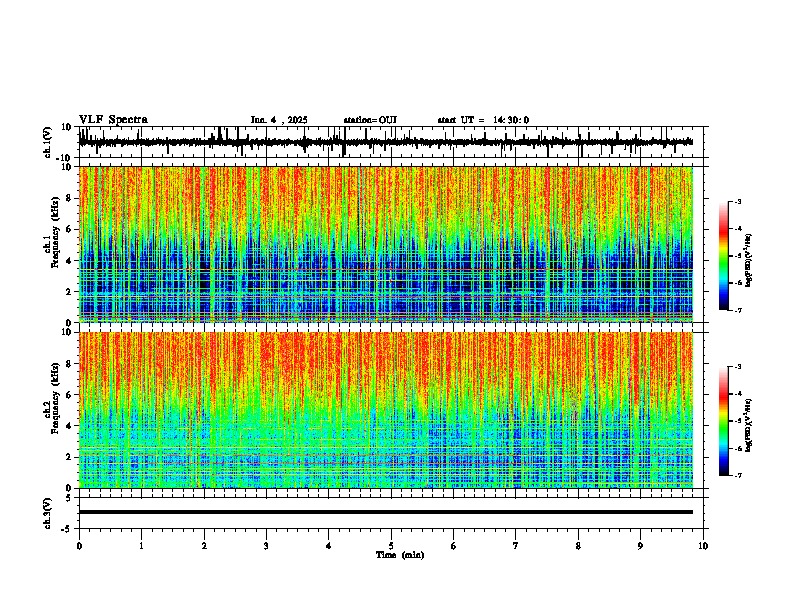Click the "-5" tick on ch.3(V) axis

[x=67, y=529]
